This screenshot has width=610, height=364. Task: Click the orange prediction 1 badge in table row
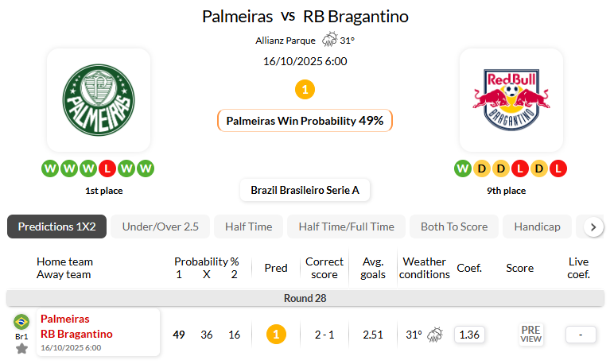click(x=276, y=335)
